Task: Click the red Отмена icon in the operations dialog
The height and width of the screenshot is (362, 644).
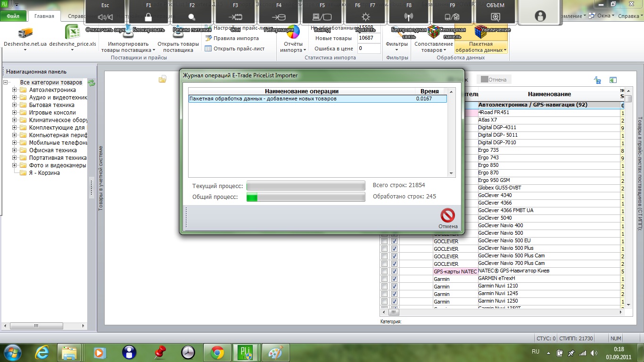Action: (447, 216)
